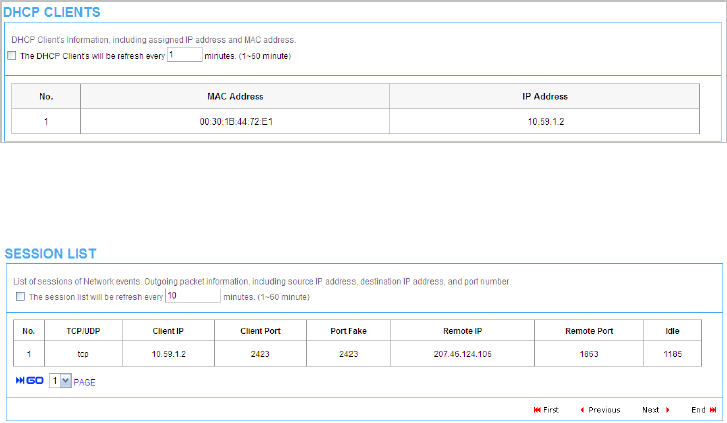The height and width of the screenshot is (423, 727).
Task: Go to Previous page link
Action: pyautogui.click(x=604, y=410)
